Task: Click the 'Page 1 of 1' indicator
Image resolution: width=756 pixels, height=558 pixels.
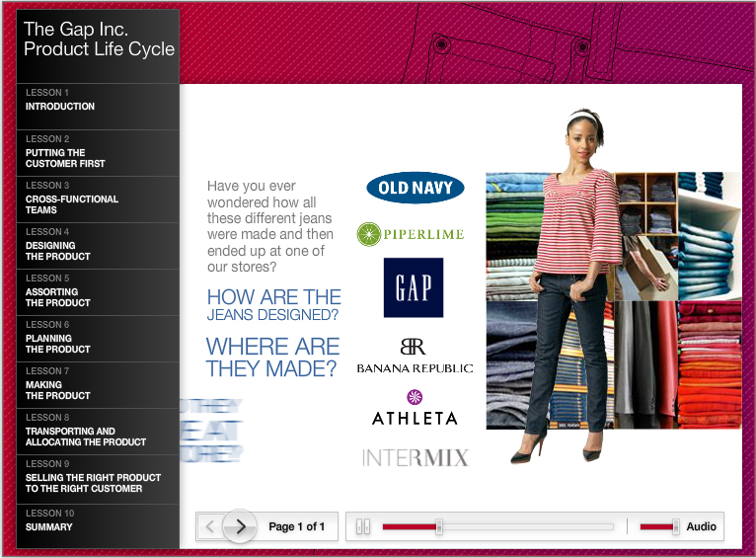Action: coord(296,526)
